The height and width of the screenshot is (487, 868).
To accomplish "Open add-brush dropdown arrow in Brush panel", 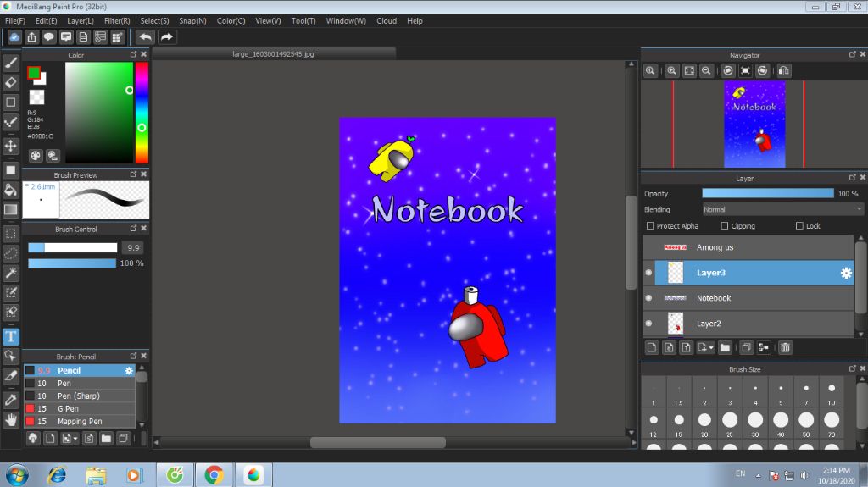I will (75, 439).
